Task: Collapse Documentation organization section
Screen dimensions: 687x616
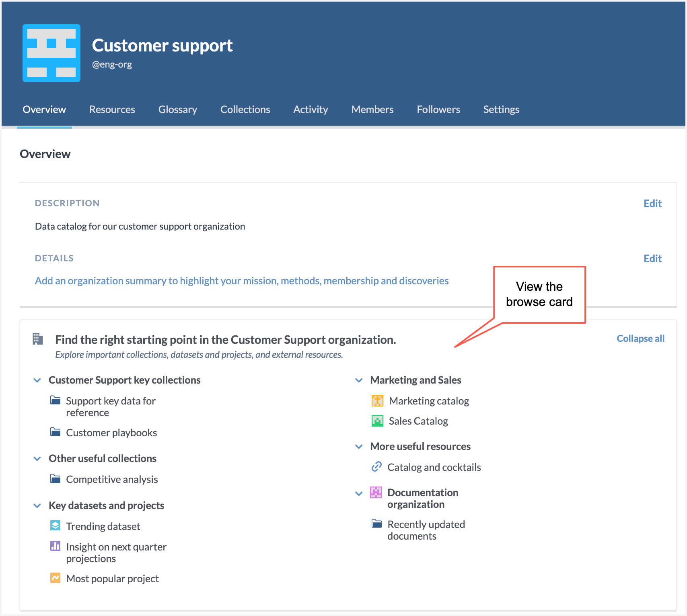Action: pos(359,494)
